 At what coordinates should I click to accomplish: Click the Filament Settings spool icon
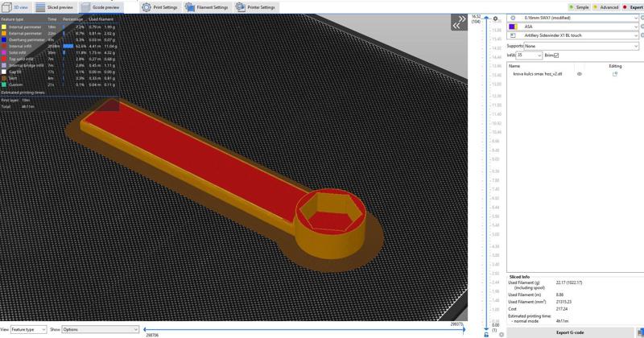[x=190, y=7]
